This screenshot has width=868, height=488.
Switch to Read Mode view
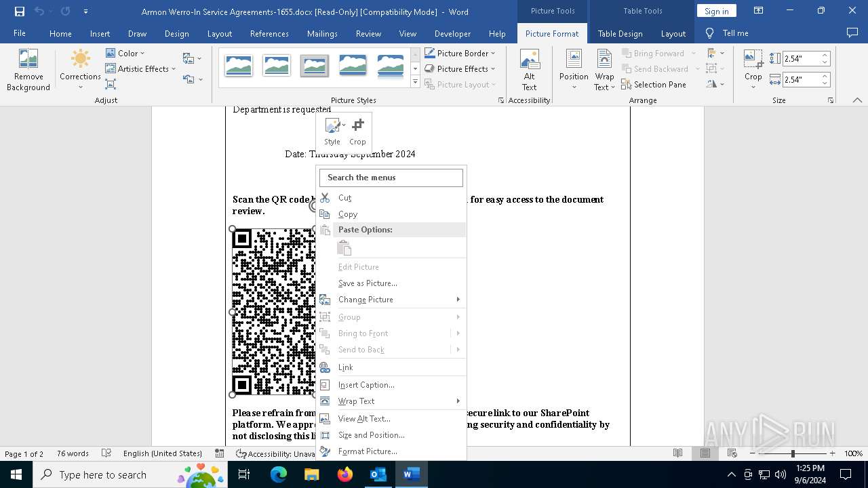coord(677,453)
